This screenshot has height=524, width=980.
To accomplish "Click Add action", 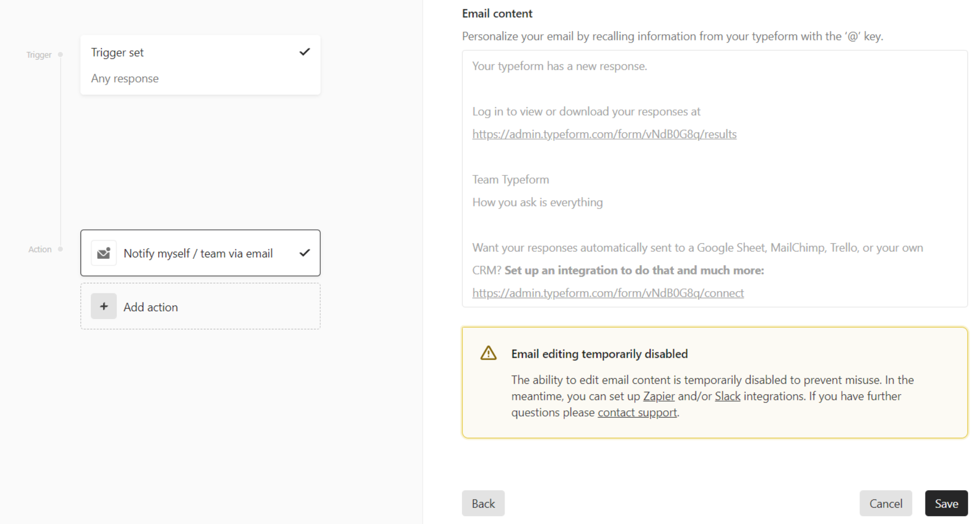I will 200,306.
